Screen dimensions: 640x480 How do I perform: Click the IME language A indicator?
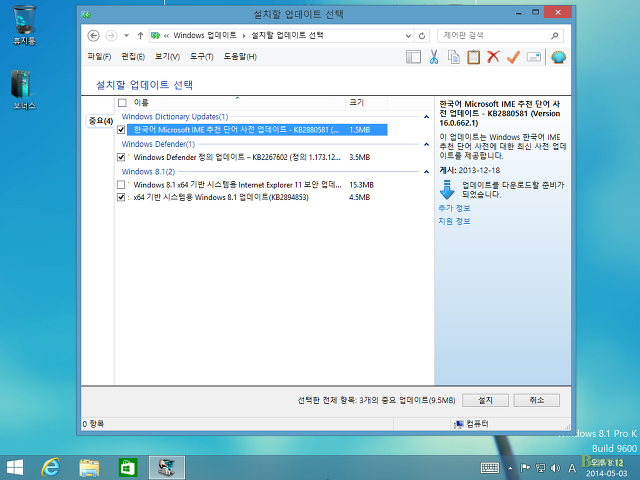572,468
